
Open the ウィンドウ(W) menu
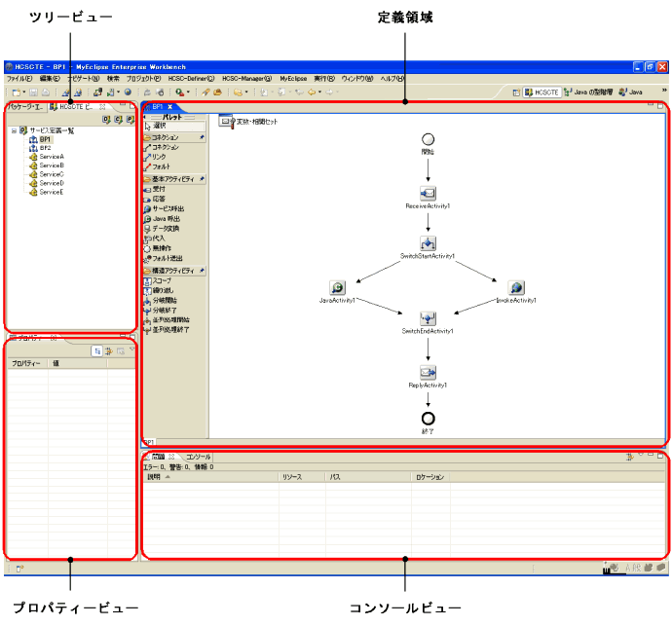click(x=357, y=79)
